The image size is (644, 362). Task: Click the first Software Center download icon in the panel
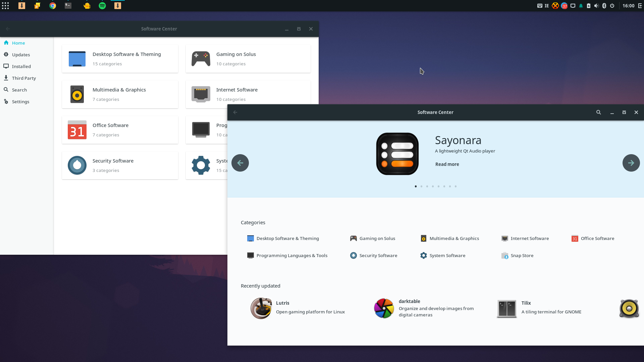[22, 6]
